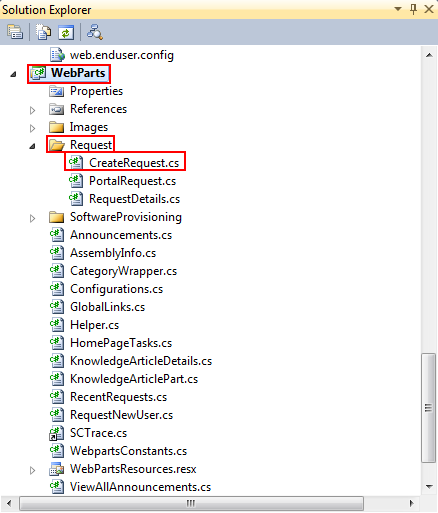Select the web.enduser.config file icon

click(x=57, y=55)
